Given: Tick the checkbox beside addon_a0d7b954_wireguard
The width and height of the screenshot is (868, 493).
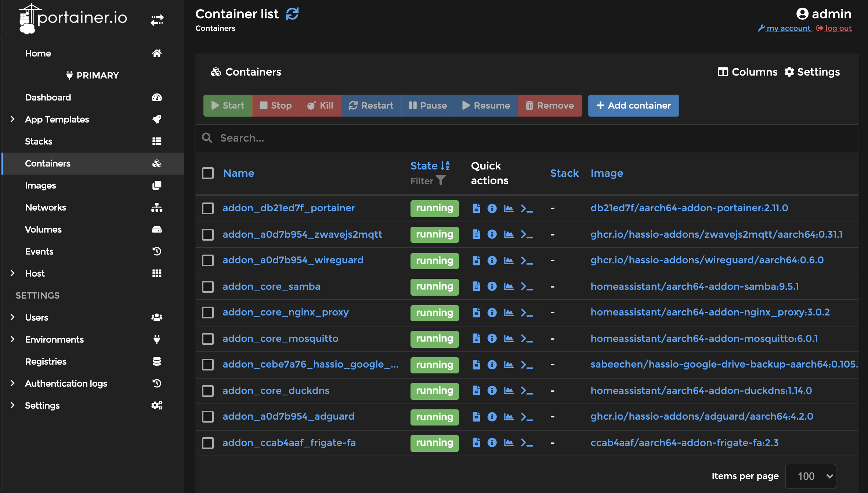Looking at the screenshot, I should [x=207, y=260].
